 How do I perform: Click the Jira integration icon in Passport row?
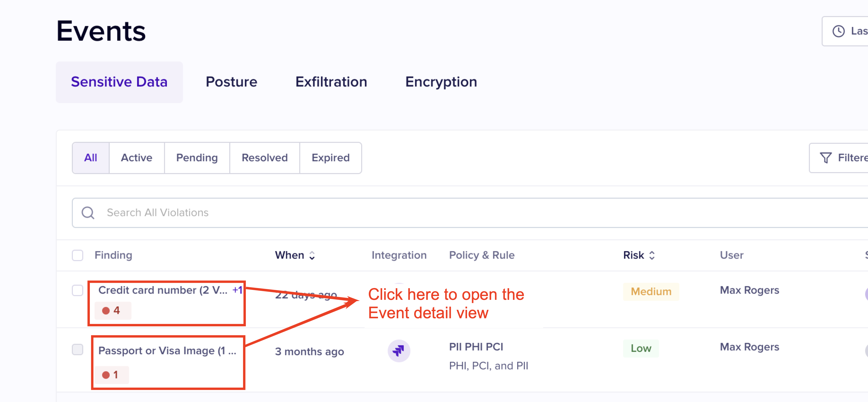coord(399,351)
